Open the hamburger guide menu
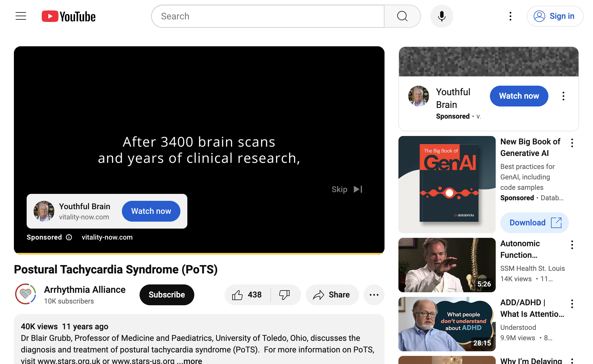Image resolution: width=593 pixels, height=364 pixels. click(x=21, y=16)
